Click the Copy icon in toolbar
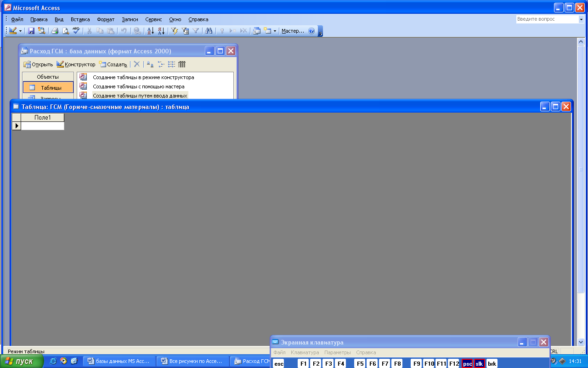 pyautogui.click(x=100, y=31)
